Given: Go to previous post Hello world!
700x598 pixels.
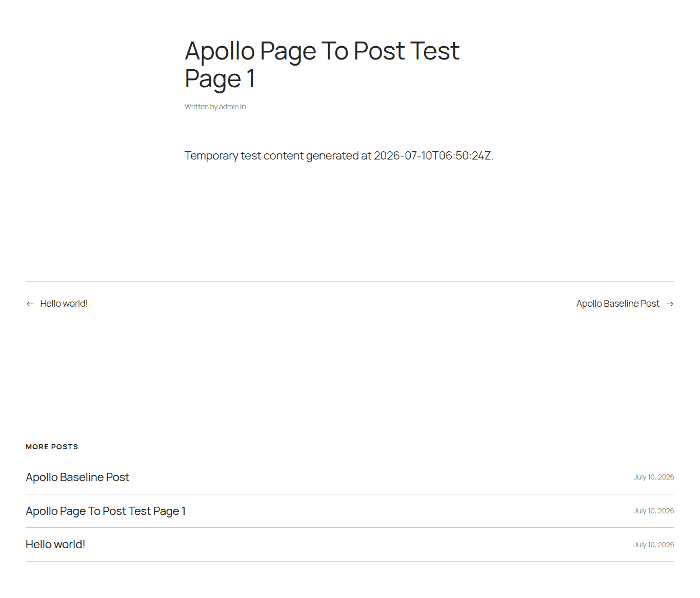Looking at the screenshot, I should [64, 304].
